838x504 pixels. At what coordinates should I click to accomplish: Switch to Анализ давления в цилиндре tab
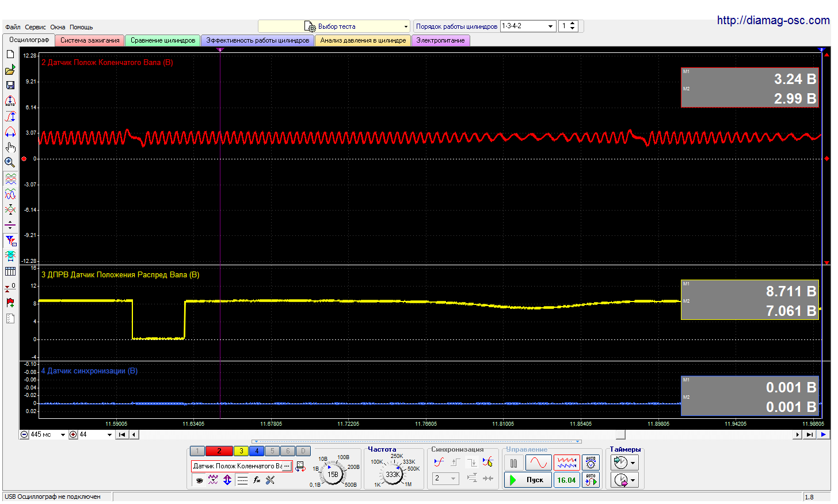tap(363, 40)
